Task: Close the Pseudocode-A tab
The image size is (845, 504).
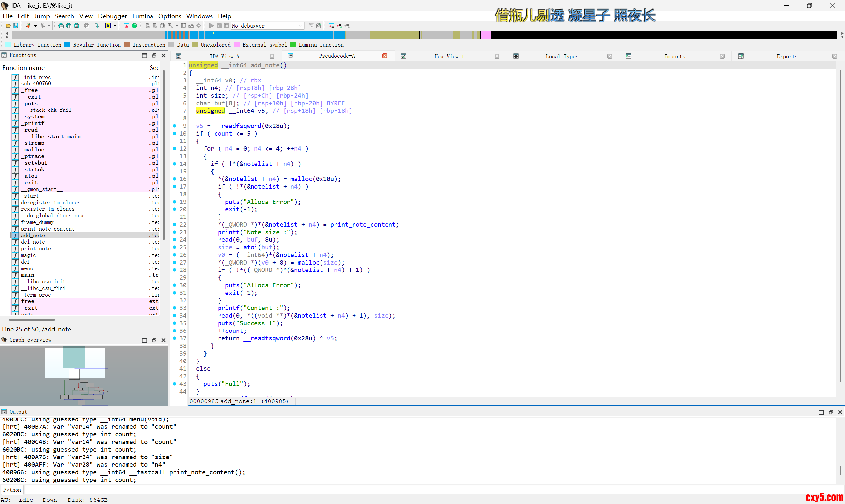Action: coord(385,56)
